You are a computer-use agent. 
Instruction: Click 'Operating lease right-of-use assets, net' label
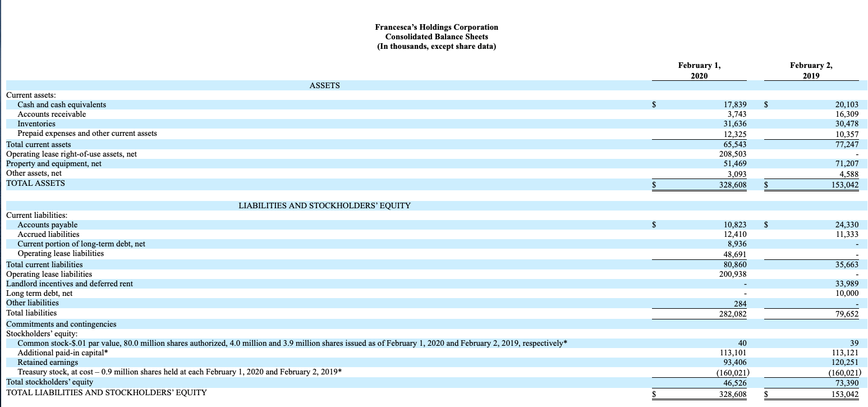(71, 154)
